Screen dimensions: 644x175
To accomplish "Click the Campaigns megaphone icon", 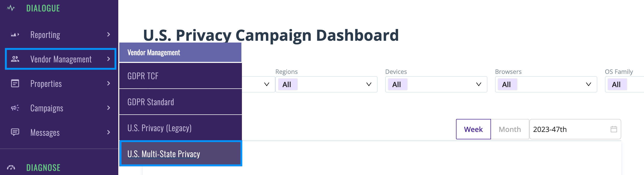I will (15, 108).
